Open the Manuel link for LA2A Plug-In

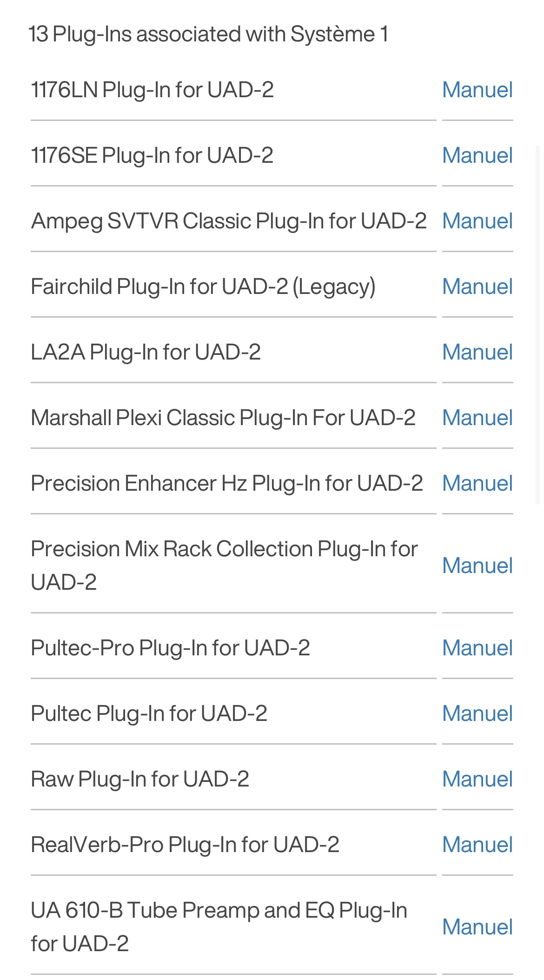point(478,352)
